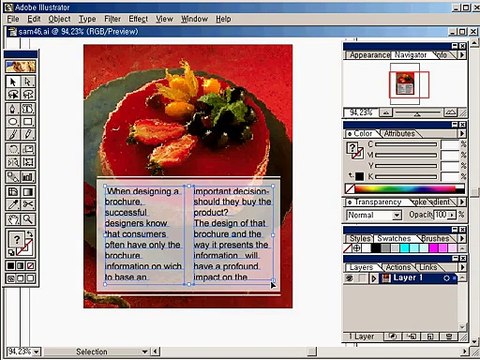Open the Swatches palette flyout menu
Screen dimensions: 480x360
(x=462, y=238)
